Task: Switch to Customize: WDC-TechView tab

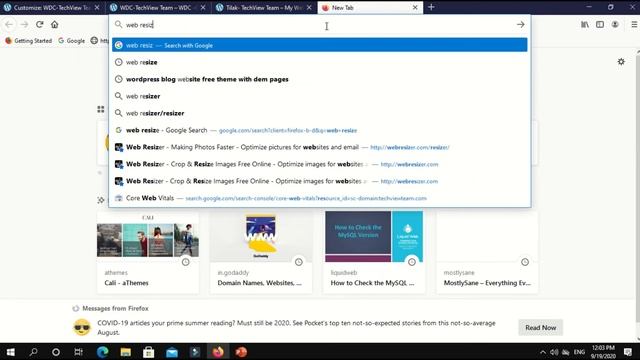Action: pos(52,7)
